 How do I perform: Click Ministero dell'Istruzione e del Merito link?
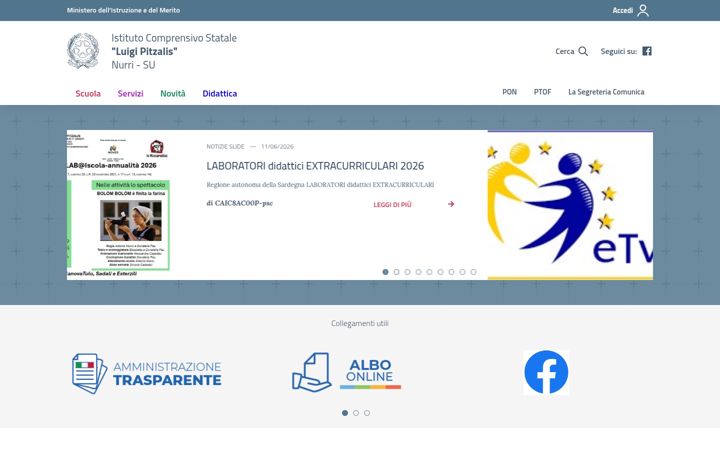click(123, 10)
